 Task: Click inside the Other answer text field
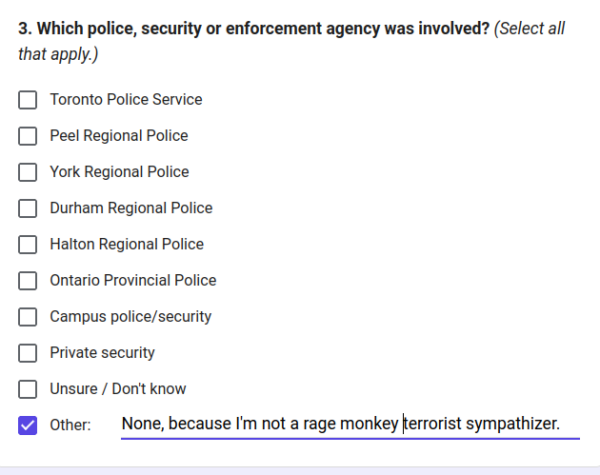coord(350,424)
